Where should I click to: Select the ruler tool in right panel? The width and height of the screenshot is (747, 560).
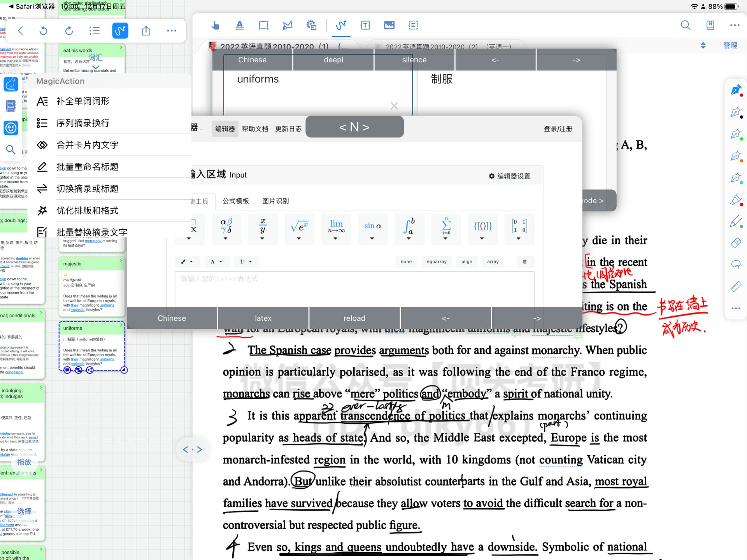pyautogui.click(x=736, y=286)
